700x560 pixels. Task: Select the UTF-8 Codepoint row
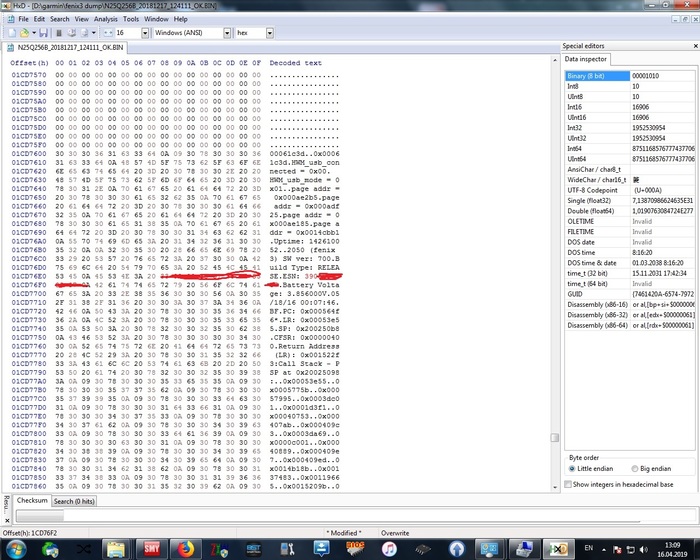pyautogui.click(x=630, y=190)
